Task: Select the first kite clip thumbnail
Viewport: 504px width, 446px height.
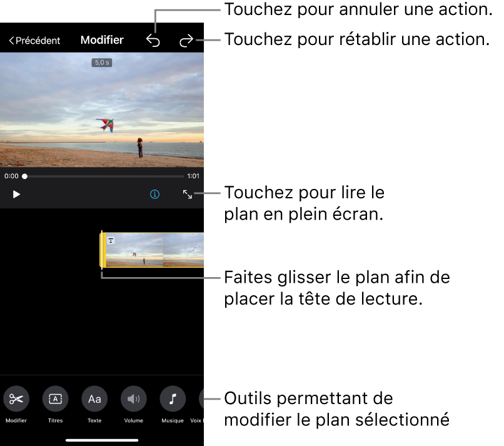Action: (x=134, y=250)
